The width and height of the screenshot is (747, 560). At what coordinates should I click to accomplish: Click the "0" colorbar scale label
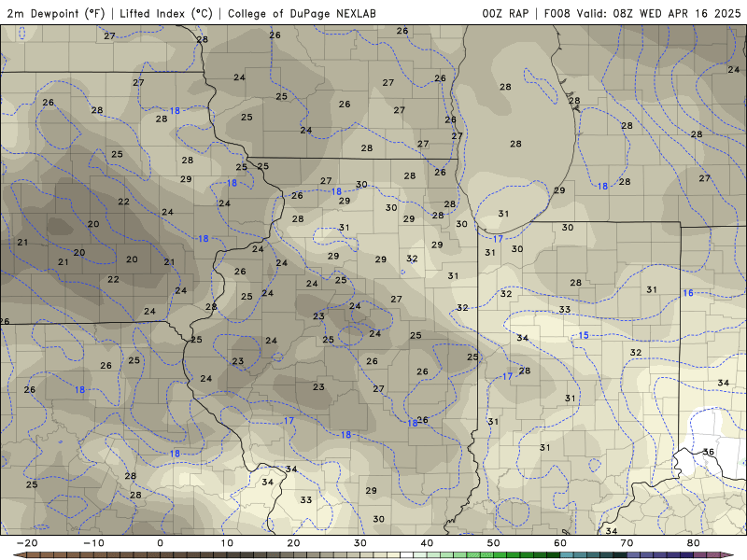tap(160, 543)
